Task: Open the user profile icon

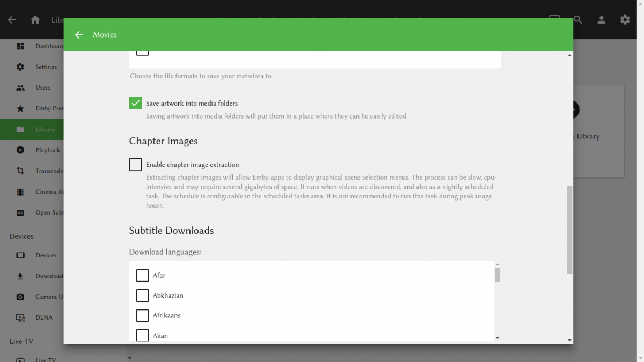Action: (602, 20)
